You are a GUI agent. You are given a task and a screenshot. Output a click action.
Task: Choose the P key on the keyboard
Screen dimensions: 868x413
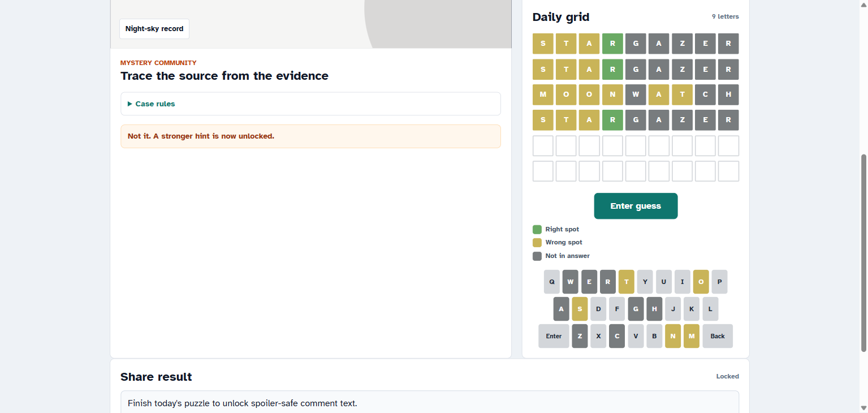[x=719, y=282]
